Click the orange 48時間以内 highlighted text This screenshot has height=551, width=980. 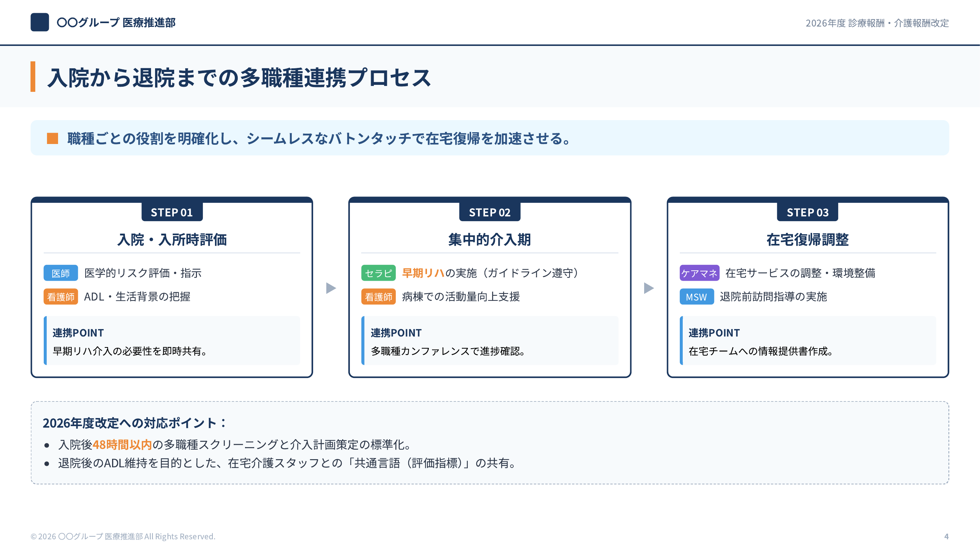(x=122, y=444)
